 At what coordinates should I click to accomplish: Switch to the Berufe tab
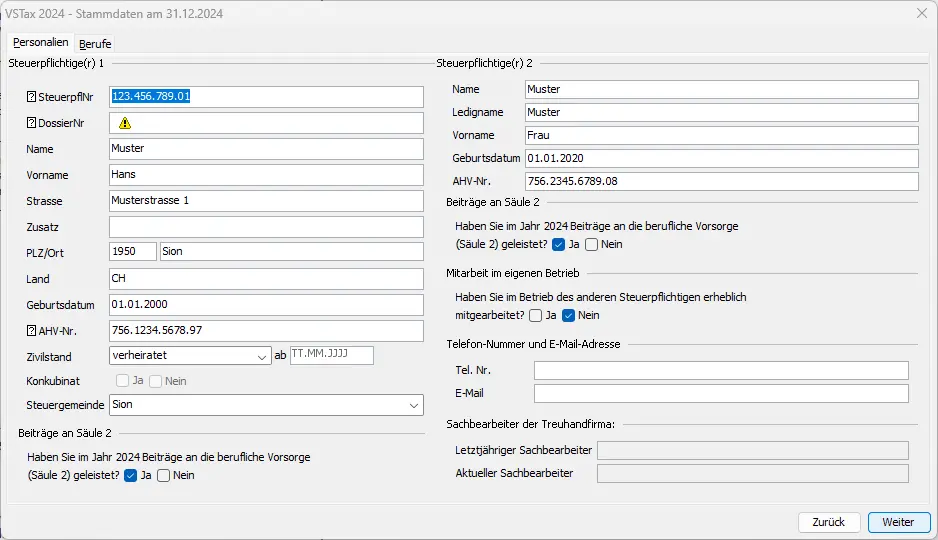click(x=95, y=44)
